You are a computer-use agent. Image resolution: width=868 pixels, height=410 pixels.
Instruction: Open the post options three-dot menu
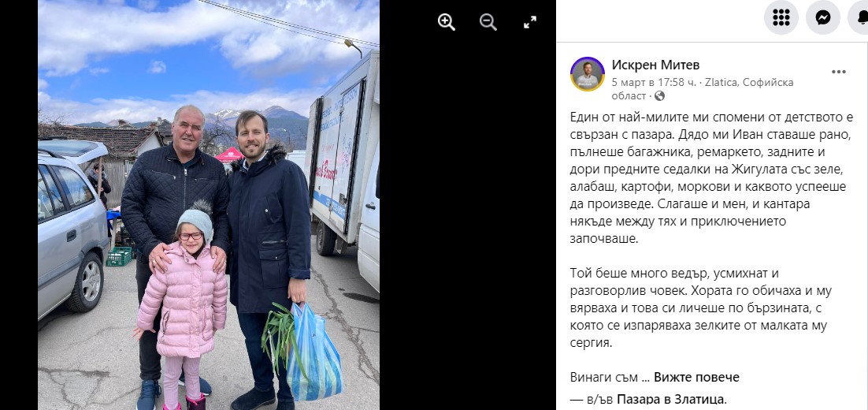pos(839,72)
